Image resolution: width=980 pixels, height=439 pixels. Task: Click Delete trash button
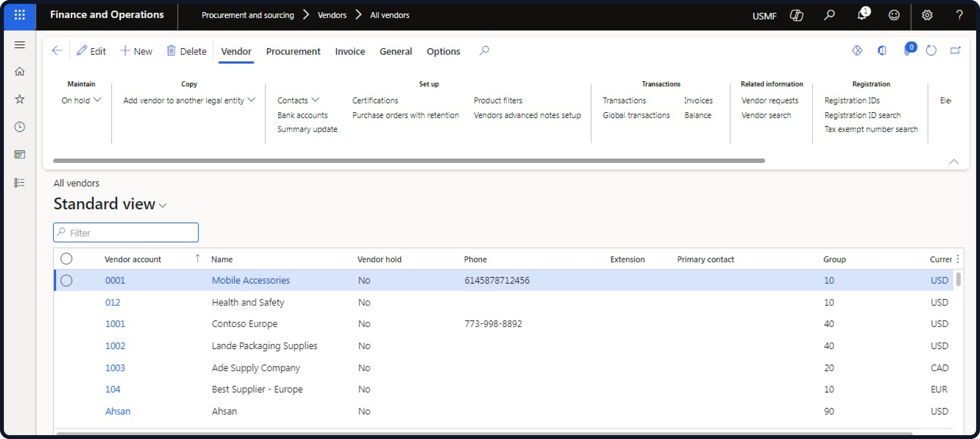click(187, 51)
